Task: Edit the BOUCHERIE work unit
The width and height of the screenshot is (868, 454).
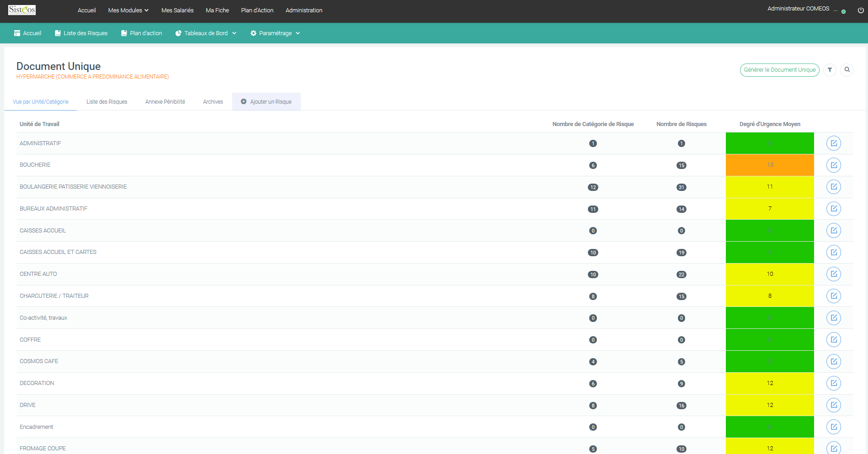Action: pyautogui.click(x=834, y=165)
